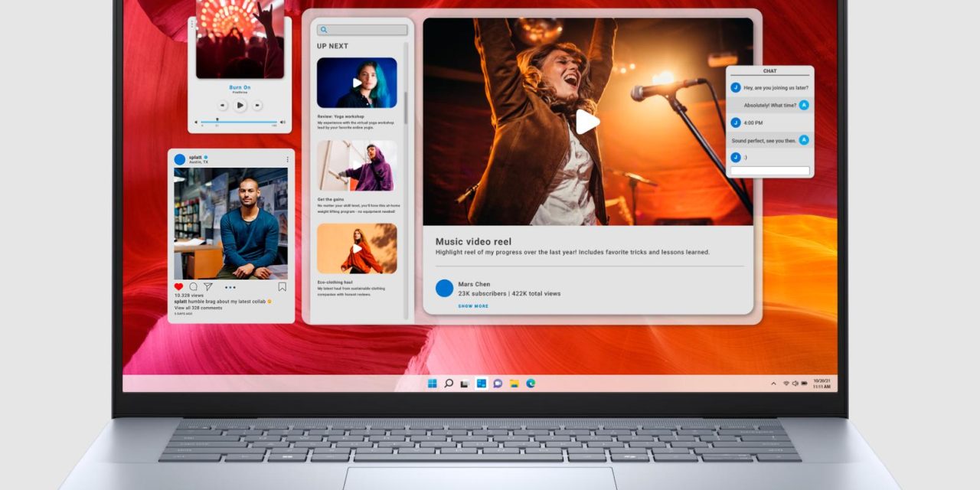Click the comment bubble icon on splatt's post
The height and width of the screenshot is (490, 980).
[193, 287]
